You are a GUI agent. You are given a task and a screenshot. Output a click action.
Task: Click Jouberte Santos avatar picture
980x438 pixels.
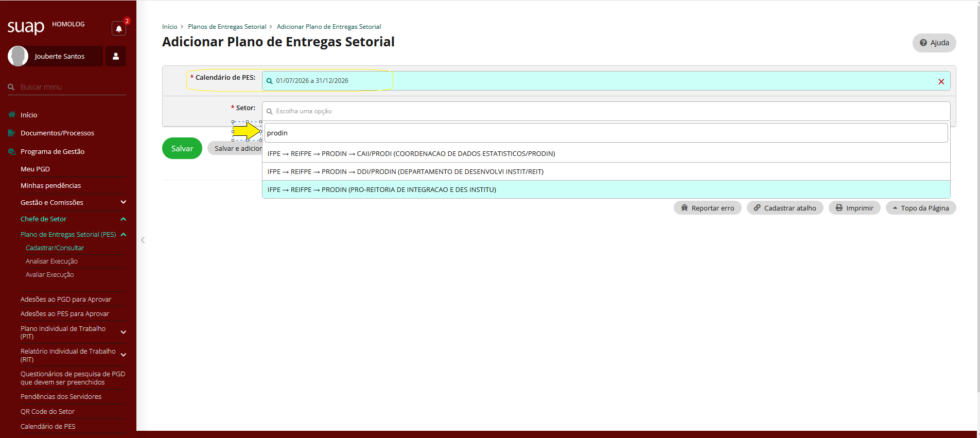(x=18, y=56)
